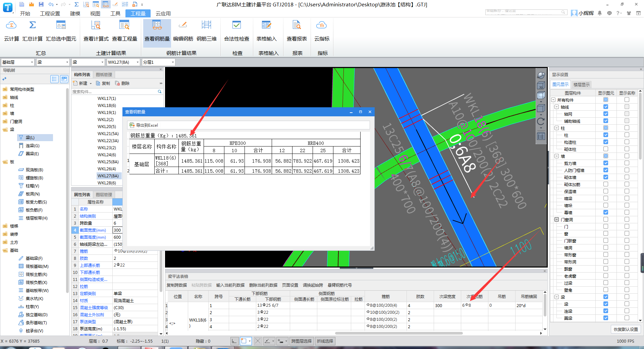Switch to the 楼层显示 tab
Viewport: 644px width, 349px height.
[x=582, y=84]
